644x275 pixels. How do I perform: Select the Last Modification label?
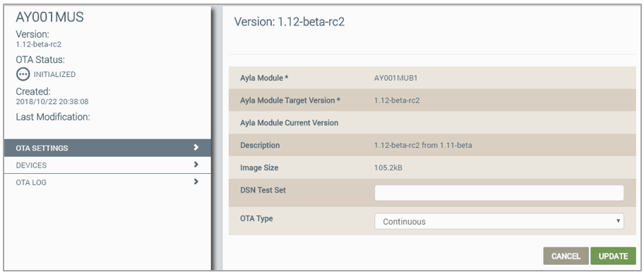pyautogui.click(x=53, y=117)
